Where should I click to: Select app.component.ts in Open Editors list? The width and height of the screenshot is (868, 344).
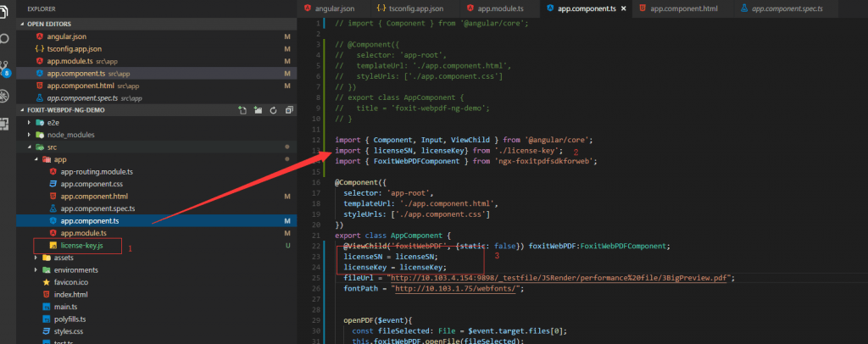(157, 74)
